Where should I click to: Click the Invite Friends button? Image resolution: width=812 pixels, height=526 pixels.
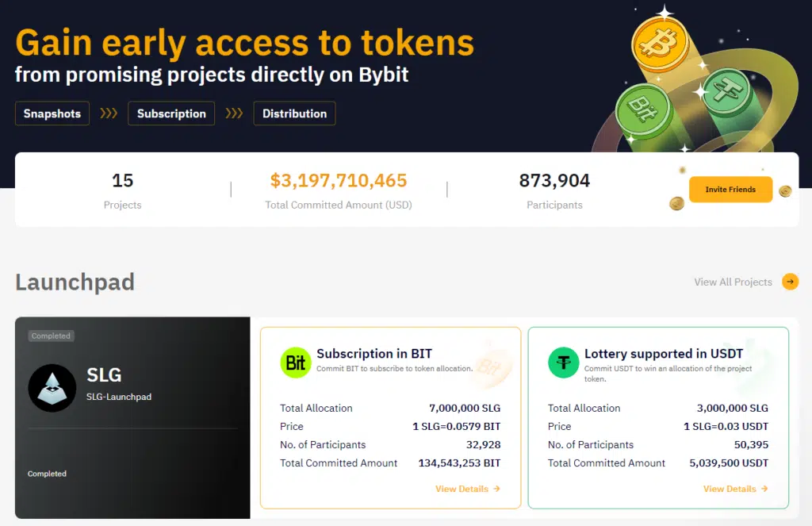(x=730, y=190)
